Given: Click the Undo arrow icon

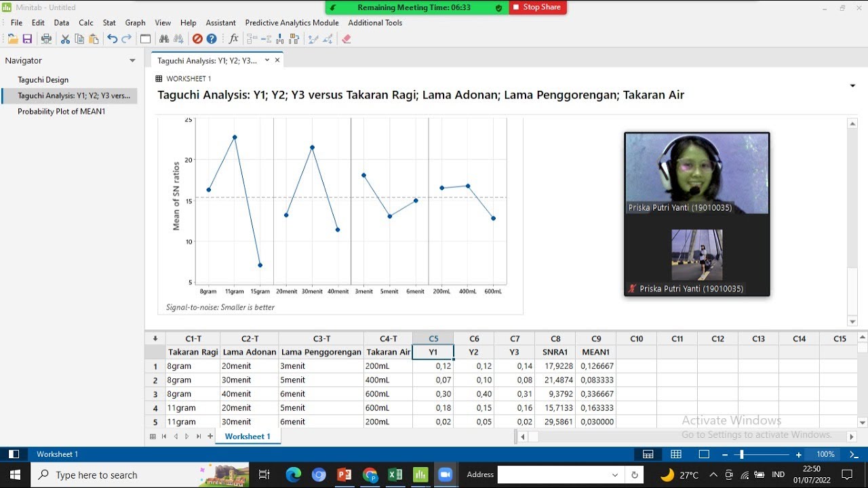Looking at the screenshot, I should tap(113, 39).
